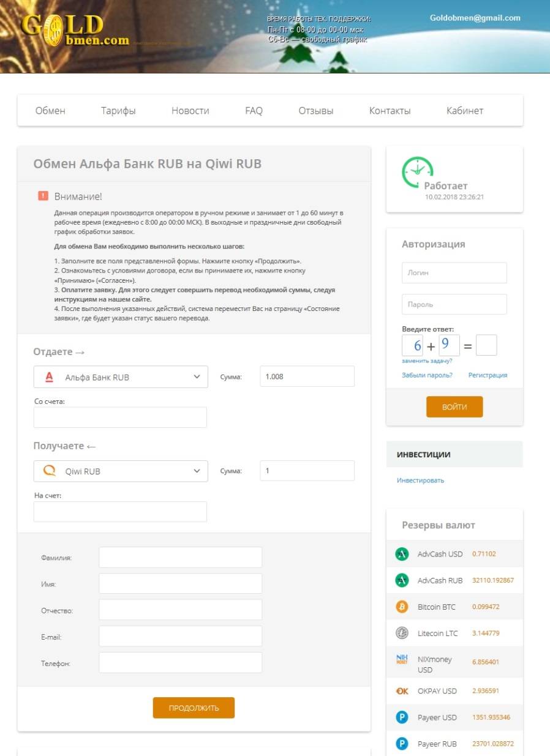The width and height of the screenshot is (550, 756).
Task: Open the Тарифы menu item
Action: tap(118, 111)
